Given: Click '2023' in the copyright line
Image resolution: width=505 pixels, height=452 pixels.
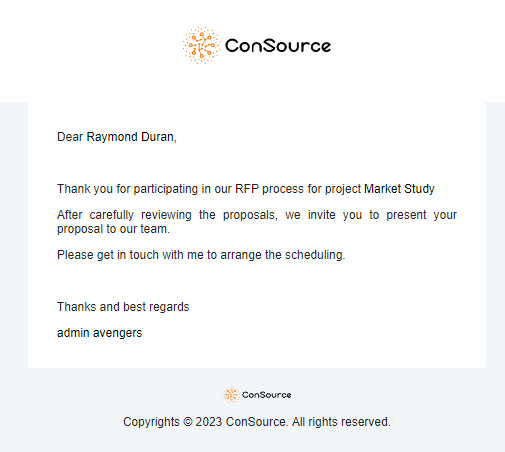Looking at the screenshot, I should 209,422.
